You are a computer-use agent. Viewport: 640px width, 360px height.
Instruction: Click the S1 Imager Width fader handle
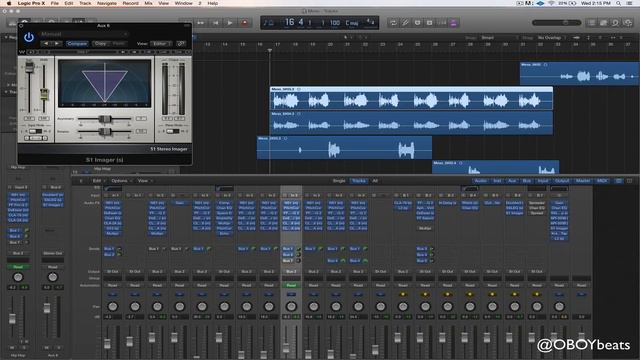[44, 94]
